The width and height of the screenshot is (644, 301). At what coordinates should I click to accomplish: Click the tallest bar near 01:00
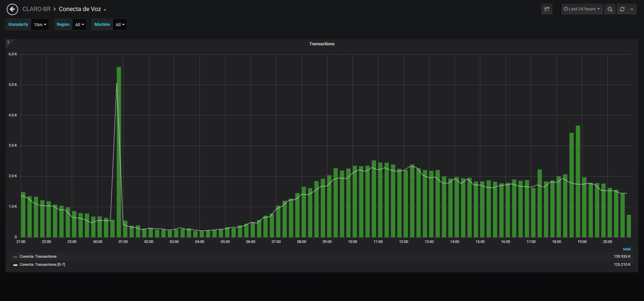pyautogui.click(x=119, y=152)
